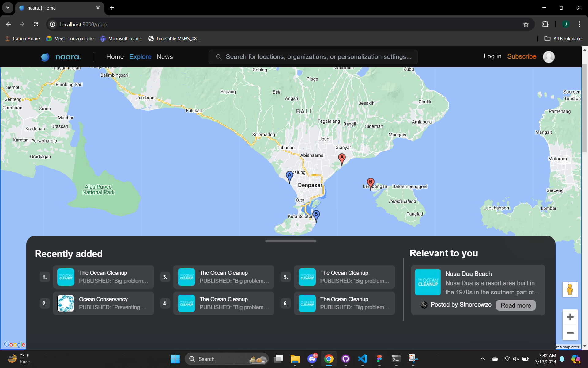Open the user profile avatar
Image resolution: width=588 pixels, height=368 pixels.
pyautogui.click(x=548, y=57)
